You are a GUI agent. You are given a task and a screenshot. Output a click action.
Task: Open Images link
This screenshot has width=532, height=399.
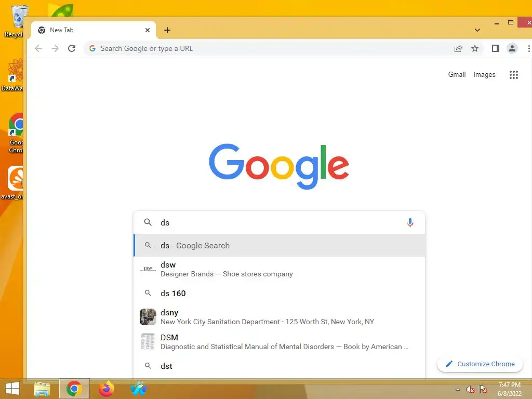484,75
